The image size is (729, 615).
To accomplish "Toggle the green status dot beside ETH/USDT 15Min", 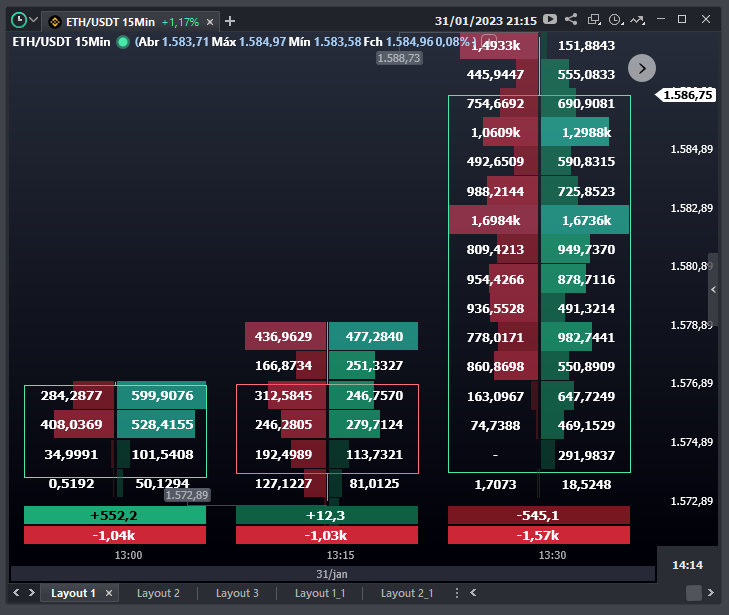I will (x=123, y=41).
